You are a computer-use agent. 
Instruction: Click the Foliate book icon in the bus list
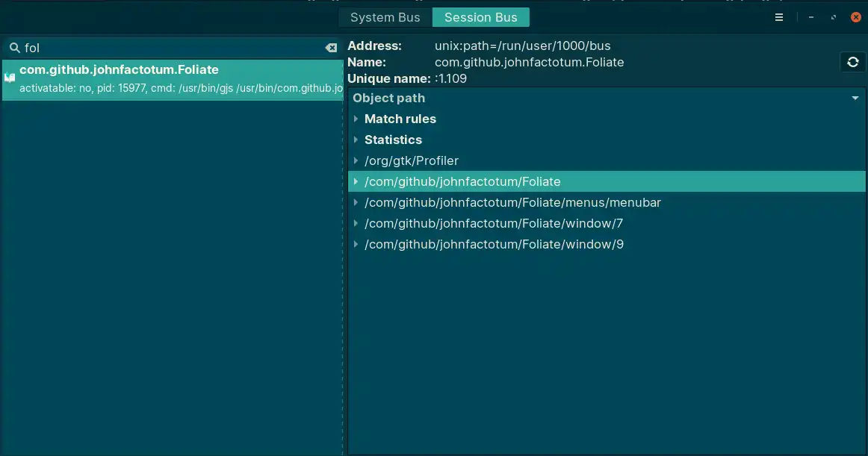tap(10, 78)
